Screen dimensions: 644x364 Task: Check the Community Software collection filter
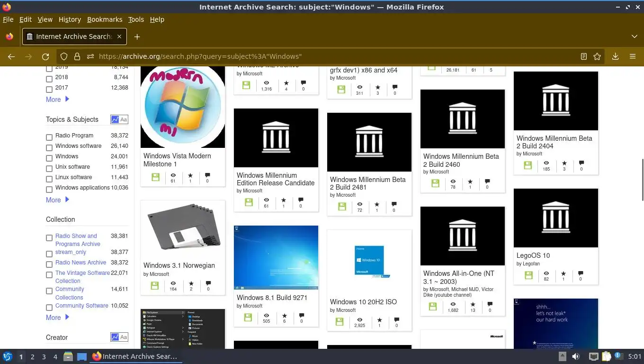click(49, 307)
